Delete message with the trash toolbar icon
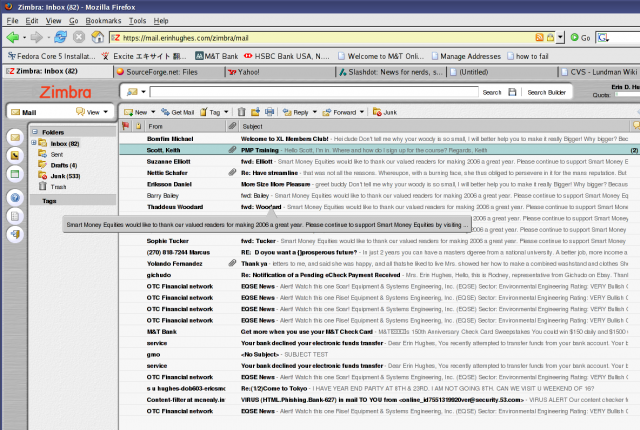The image size is (640, 430). (242, 112)
